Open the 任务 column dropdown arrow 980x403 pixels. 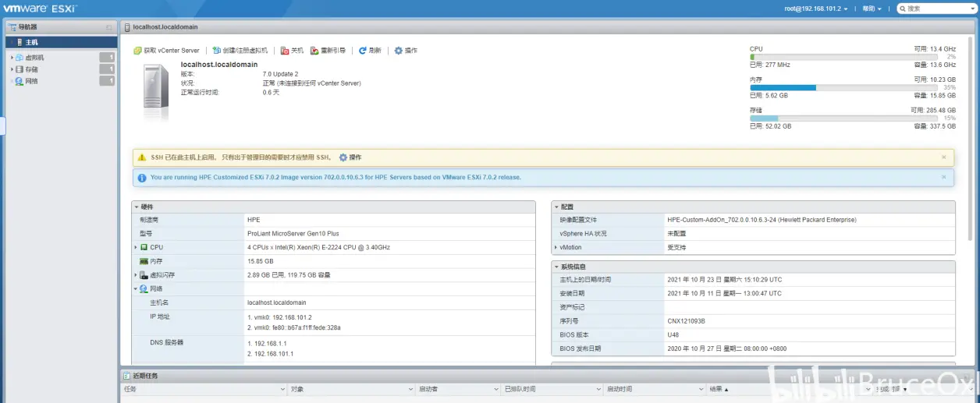click(x=282, y=388)
